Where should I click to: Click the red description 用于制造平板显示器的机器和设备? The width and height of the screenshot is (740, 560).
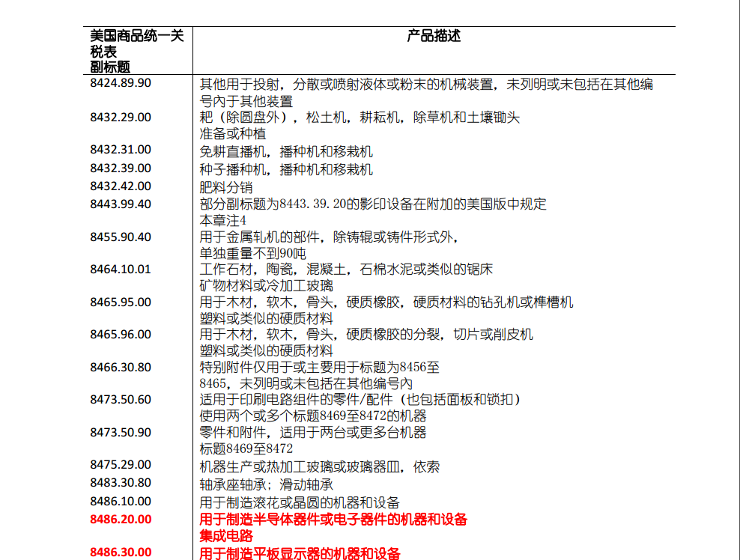[300, 553]
